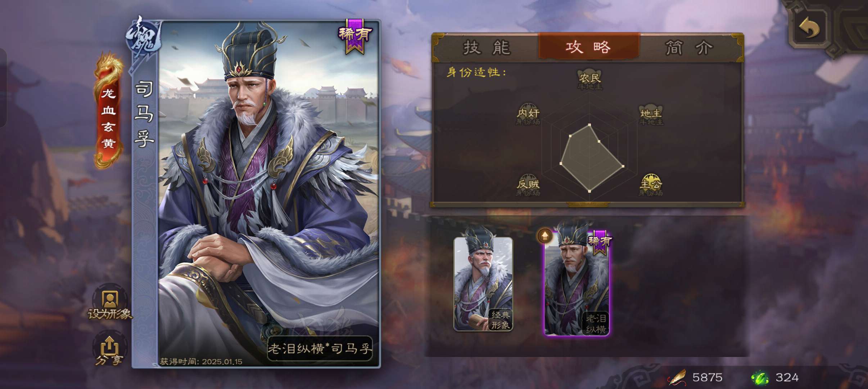Image resolution: width=868 pixels, height=389 pixels.
Task: Click the 老泪纵横*司马孚 name label
Action: [x=320, y=348]
